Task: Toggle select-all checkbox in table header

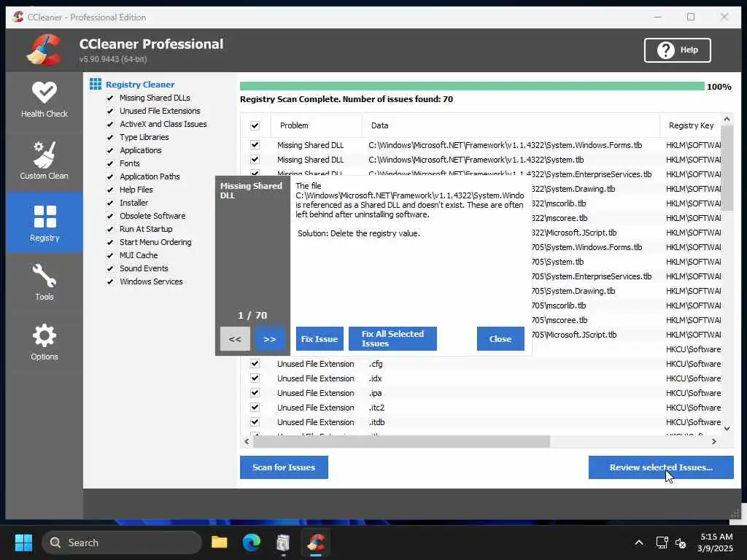Action: click(x=255, y=125)
